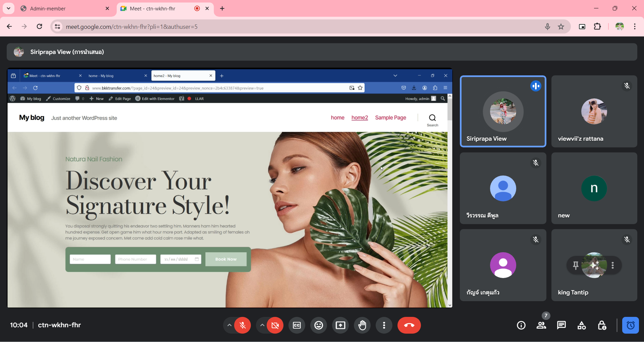
Task: Click the present now screen share button
Action: click(x=340, y=325)
